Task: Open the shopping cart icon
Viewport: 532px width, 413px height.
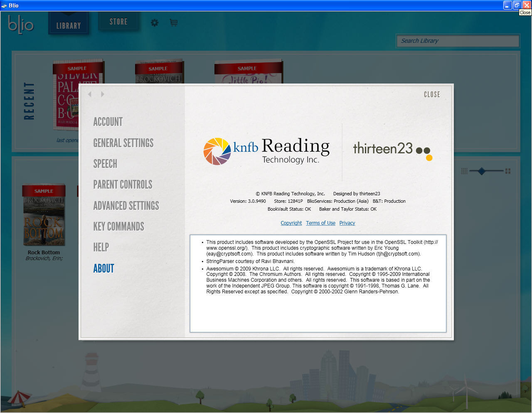Action: pos(174,22)
